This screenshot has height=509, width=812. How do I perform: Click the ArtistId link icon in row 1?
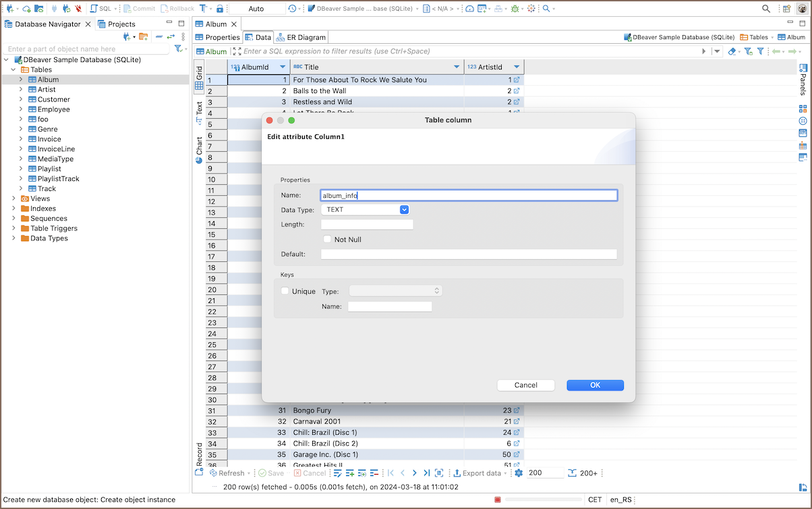[x=517, y=80]
